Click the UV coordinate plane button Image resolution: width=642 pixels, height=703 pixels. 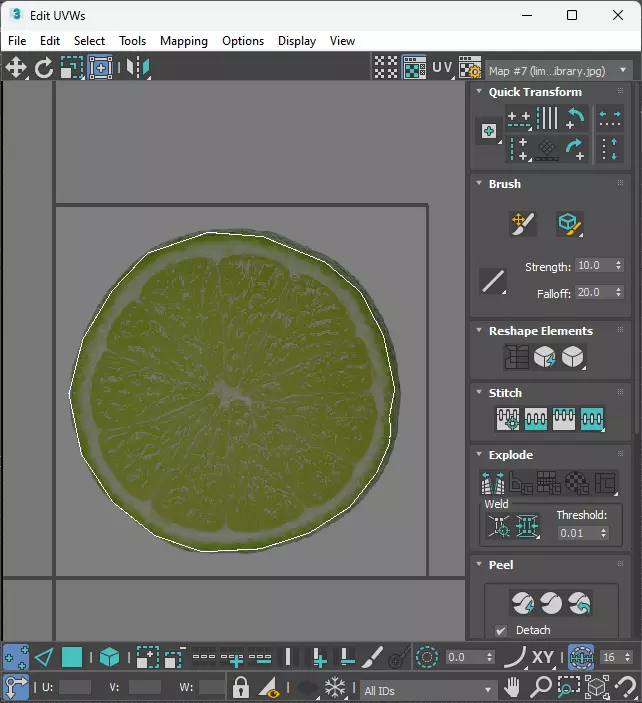(x=442, y=68)
